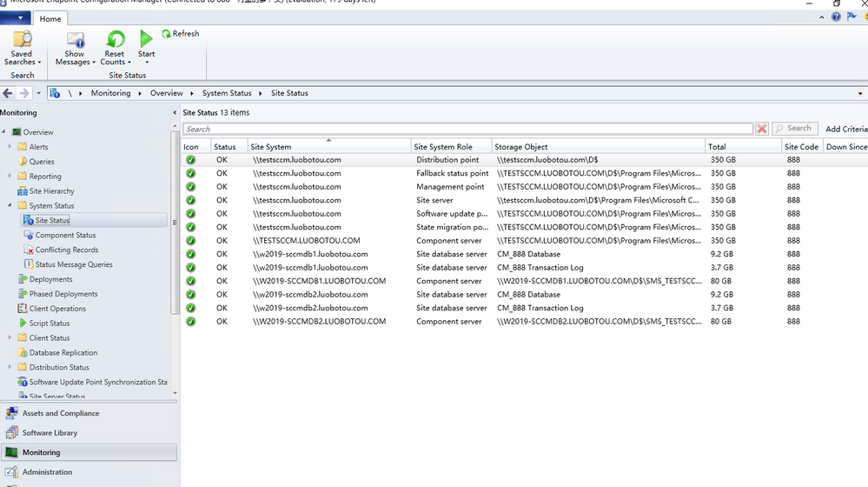This screenshot has height=487, width=868.
Task: Select the \\TESTSCCM.LUOBOTOU.COM Component server row
Action: coord(525,240)
